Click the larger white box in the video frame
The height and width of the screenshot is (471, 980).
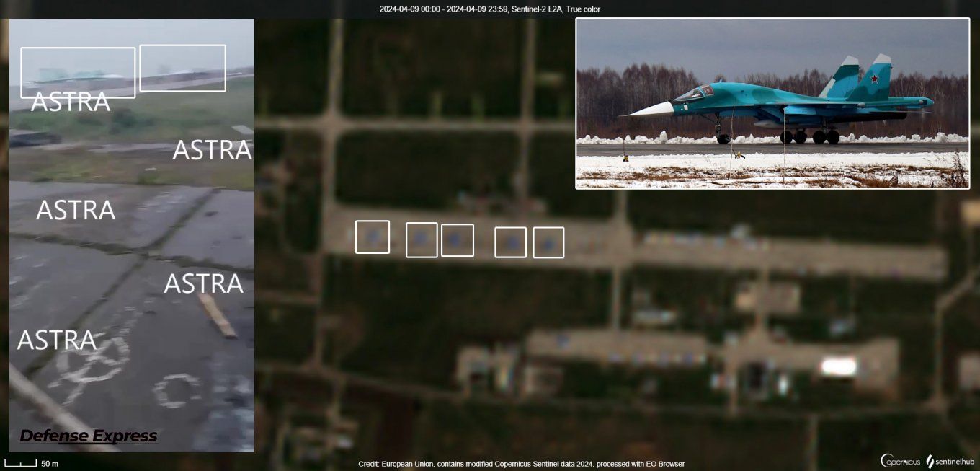pos(78,72)
